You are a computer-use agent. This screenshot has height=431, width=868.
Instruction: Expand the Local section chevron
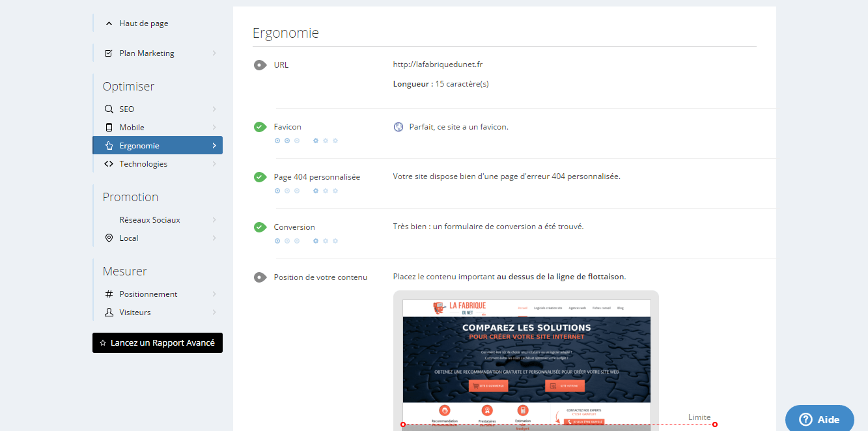pos(214,238)
